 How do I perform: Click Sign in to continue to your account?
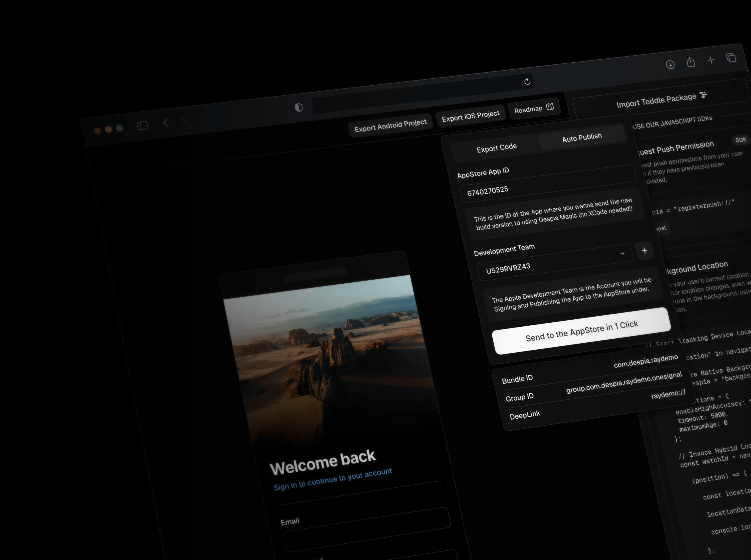click(332, 479)
